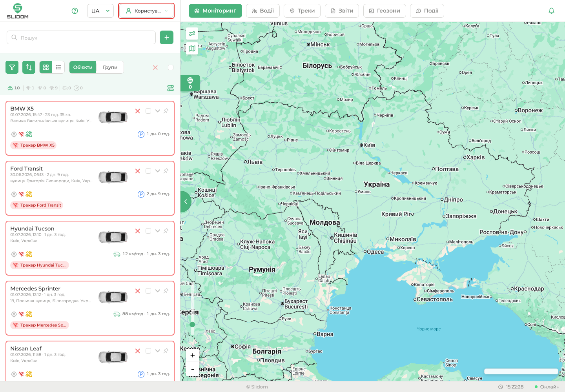Filter by online status count 1
565x392 pixels.
(30, 88)
